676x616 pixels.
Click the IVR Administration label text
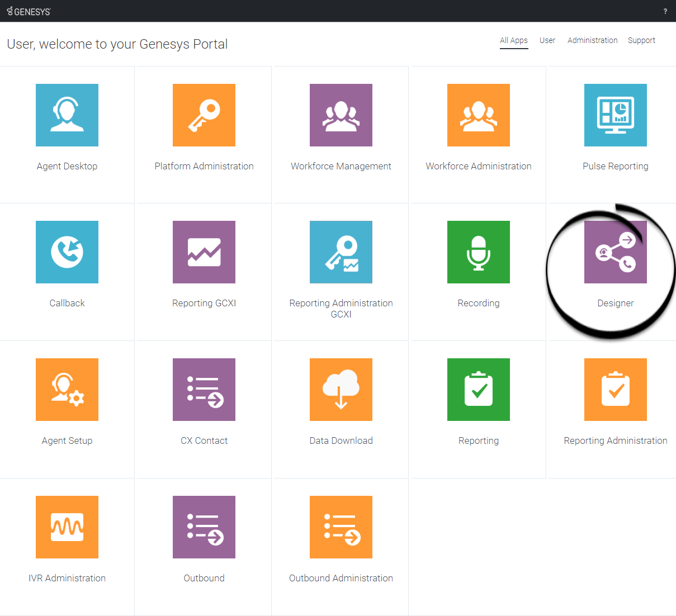click(x=67, y=578)
